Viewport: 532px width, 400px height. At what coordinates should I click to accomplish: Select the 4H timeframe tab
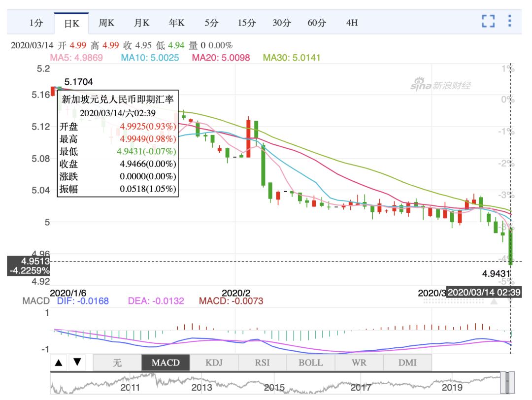click(x=352, y=23)
